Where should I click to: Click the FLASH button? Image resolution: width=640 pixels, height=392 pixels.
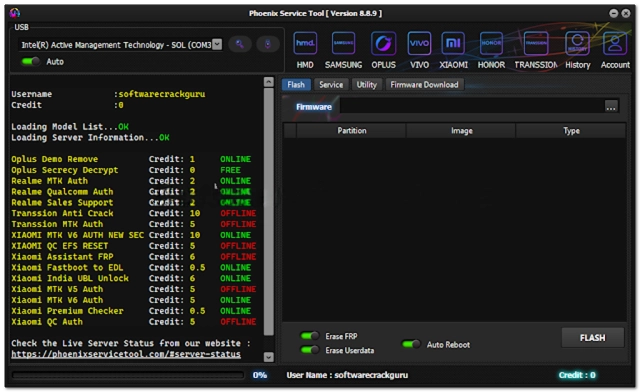click(593, 338)
